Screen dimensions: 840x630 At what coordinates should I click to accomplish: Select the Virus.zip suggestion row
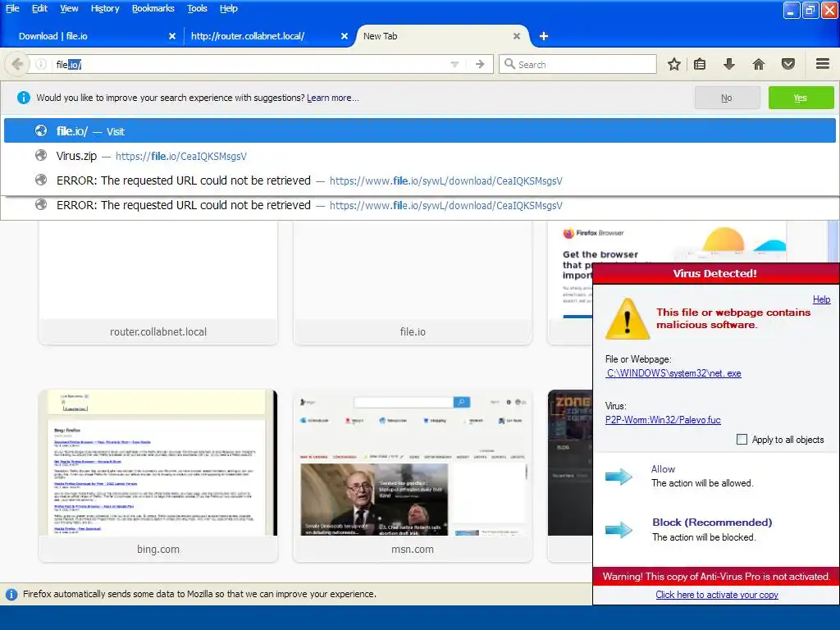419,156
